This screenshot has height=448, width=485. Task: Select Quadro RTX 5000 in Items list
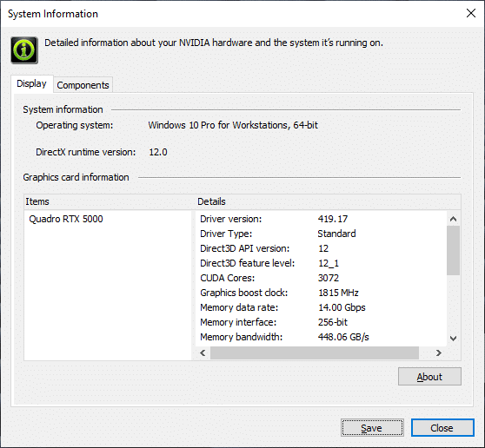tap(66, 219)
